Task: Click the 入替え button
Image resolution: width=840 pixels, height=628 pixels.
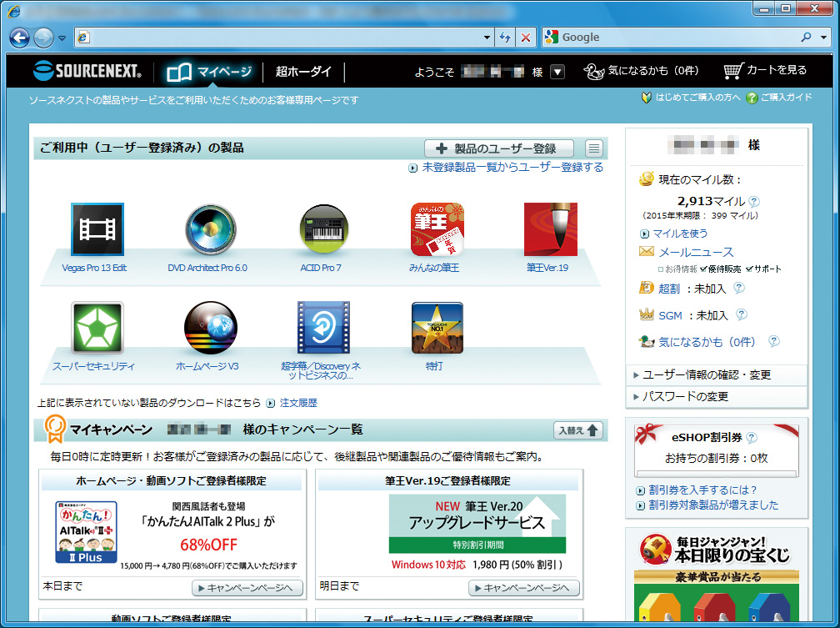Action: (578, 430)
